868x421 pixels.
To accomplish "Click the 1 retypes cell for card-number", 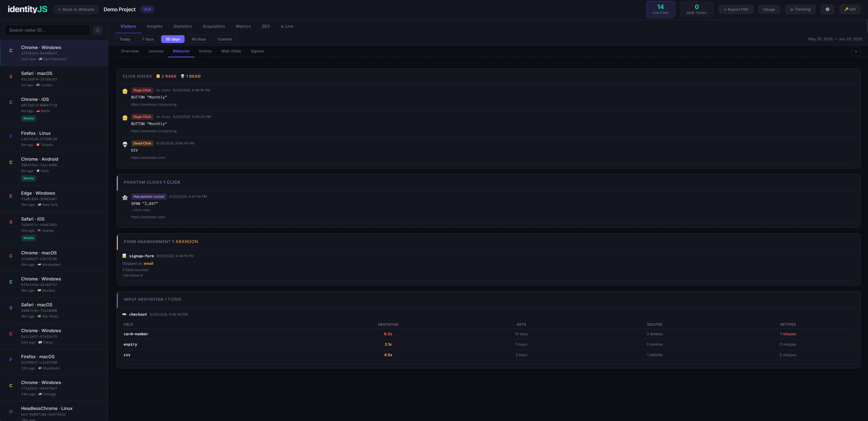I will click(788, 334).
